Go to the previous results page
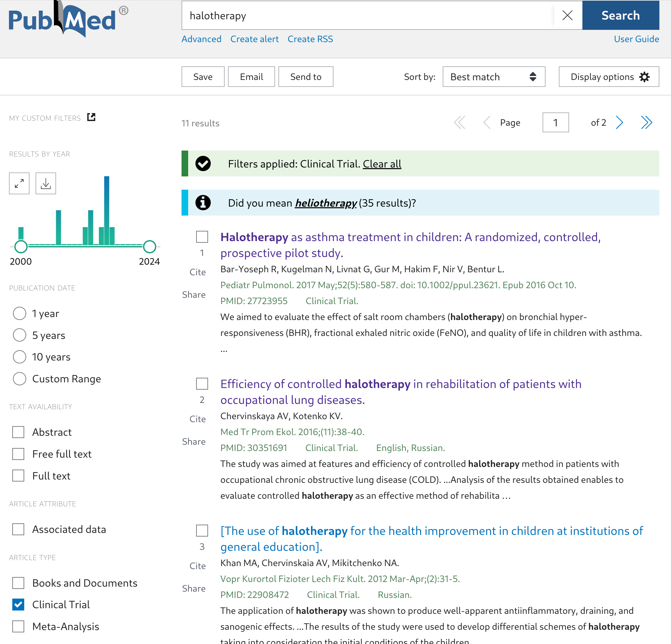The width and height of the screenshot is (671, 644). click(486, 122)
